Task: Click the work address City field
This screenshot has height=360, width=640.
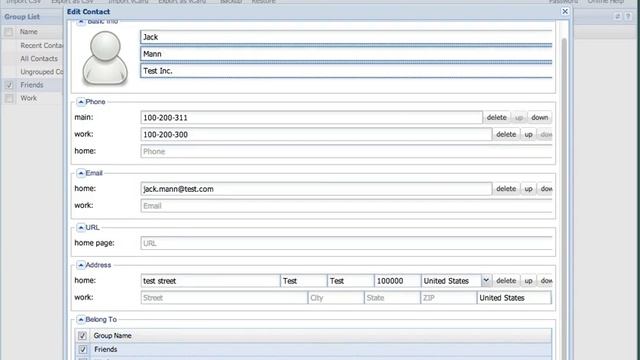Action: coord(336,298)
